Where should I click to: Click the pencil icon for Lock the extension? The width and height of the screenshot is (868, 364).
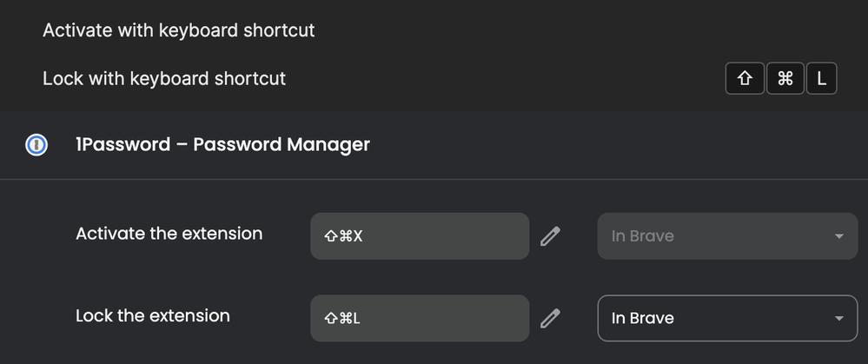point(550,318)
